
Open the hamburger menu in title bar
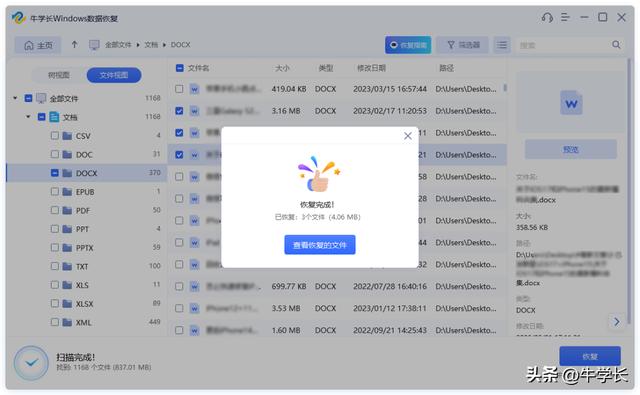565,18
